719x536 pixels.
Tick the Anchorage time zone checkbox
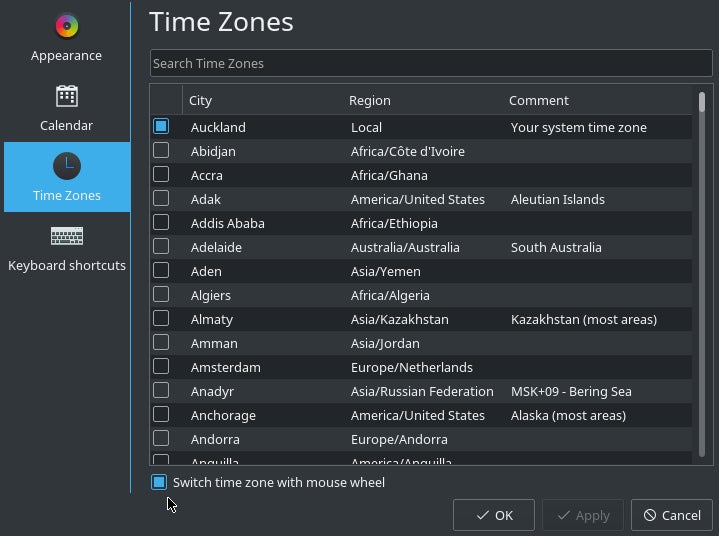click(161, 415)
